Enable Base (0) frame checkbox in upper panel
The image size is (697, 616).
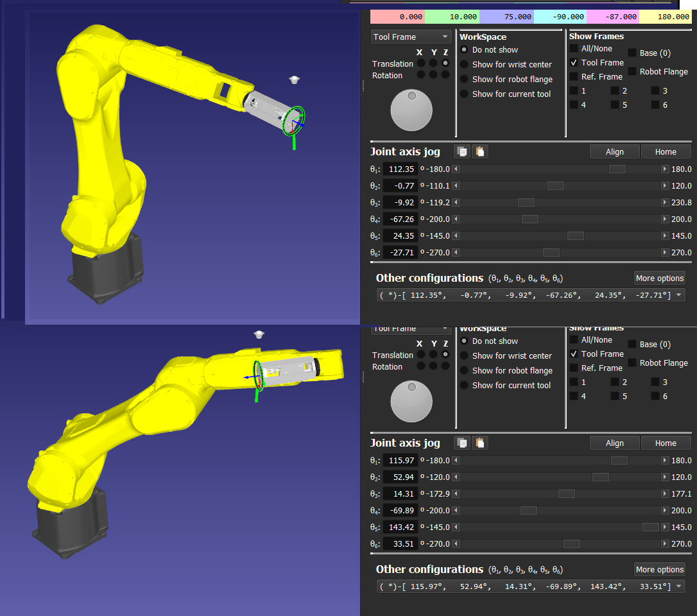(632, 53)
